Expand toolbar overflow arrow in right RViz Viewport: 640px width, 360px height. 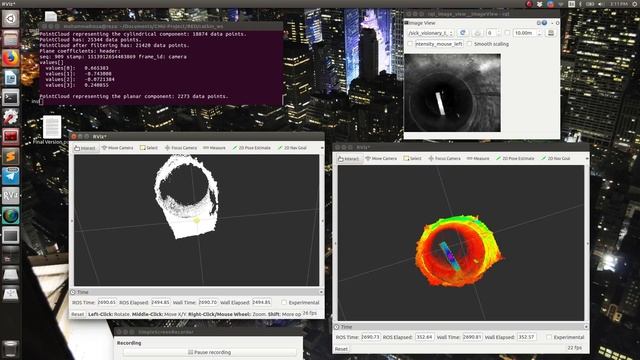(x=587, y=158)
